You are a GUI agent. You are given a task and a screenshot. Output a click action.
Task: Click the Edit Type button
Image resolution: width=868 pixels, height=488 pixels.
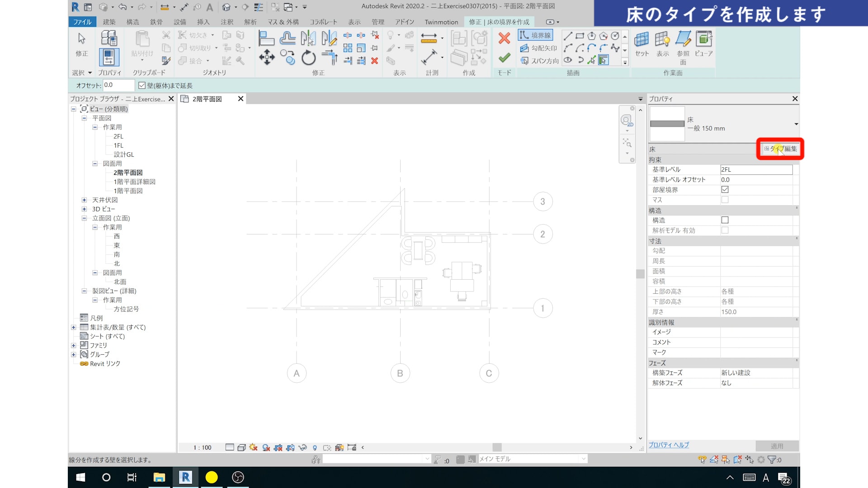coord(780,149)
